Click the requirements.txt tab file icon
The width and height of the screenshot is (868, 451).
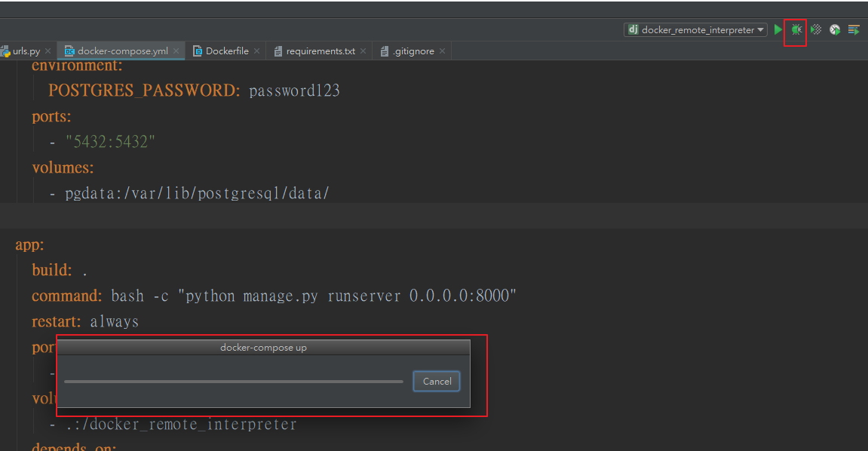[278, 51]
